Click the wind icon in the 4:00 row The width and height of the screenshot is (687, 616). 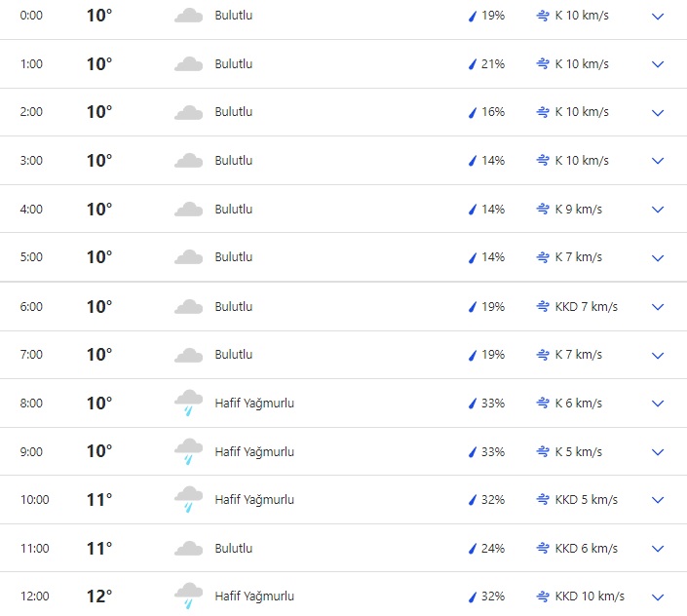tap(543, 209)
